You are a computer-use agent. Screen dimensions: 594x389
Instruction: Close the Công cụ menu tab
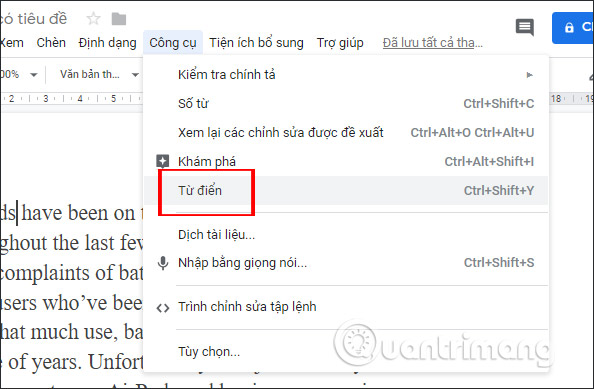coord(173,43)
